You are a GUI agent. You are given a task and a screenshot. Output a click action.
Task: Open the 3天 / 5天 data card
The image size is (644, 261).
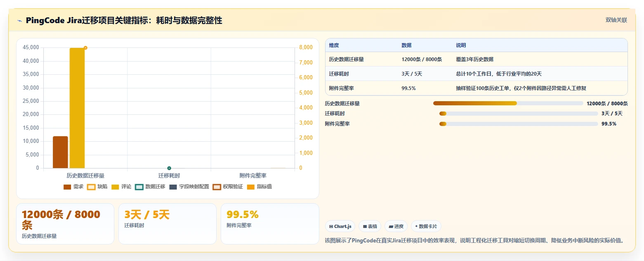(167, 224)
